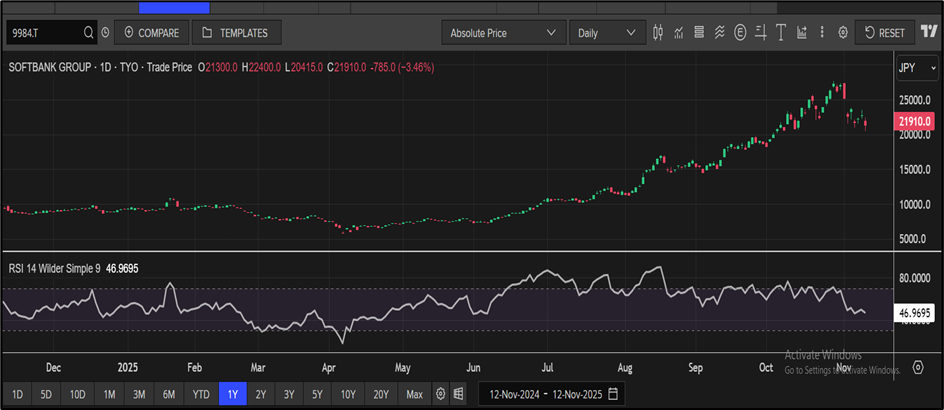Viewport: 944px width, 410px height.
Task: Click the COMPARE button
Action: point(150,33)
